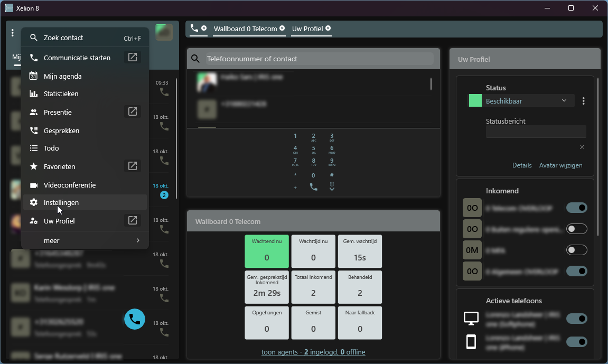608x364 pixels.
Task: Toggle the second Inkomend queue switch
Action: click(577, 229)
